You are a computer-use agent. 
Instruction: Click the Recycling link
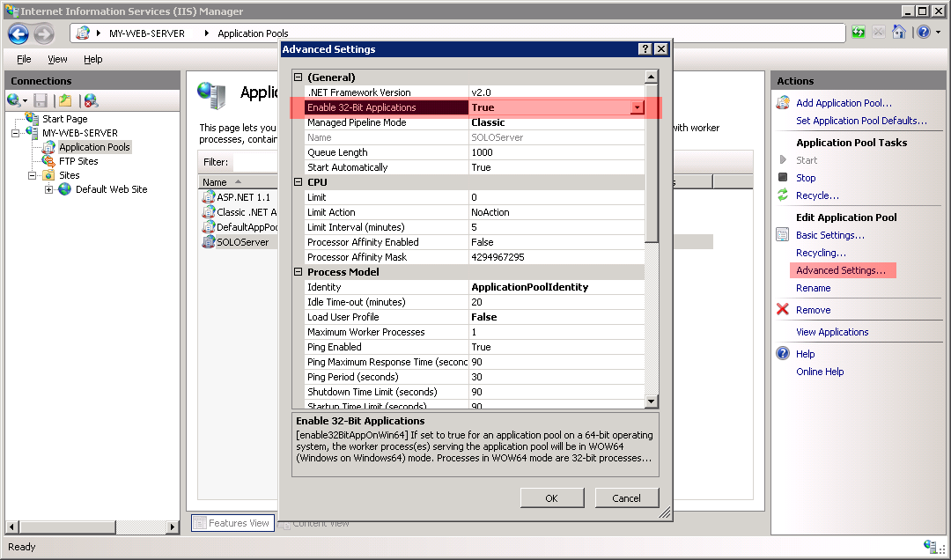pos(821,253)
